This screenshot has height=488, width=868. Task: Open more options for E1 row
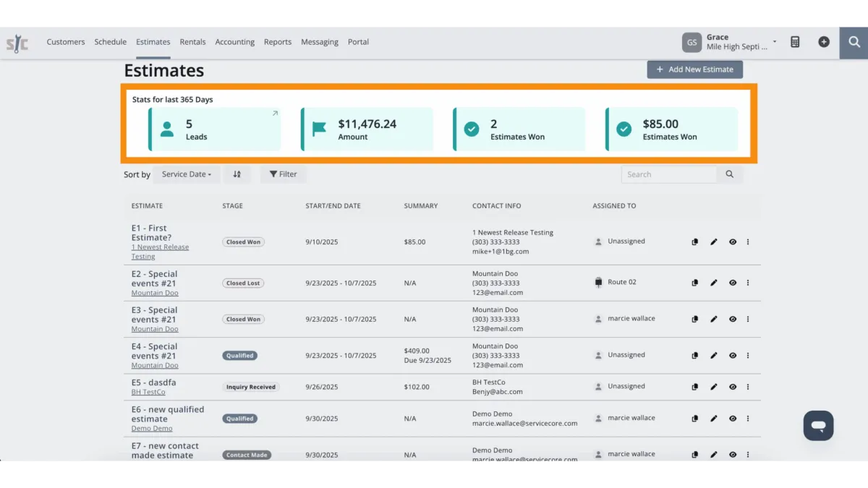(x=748, y=242)
